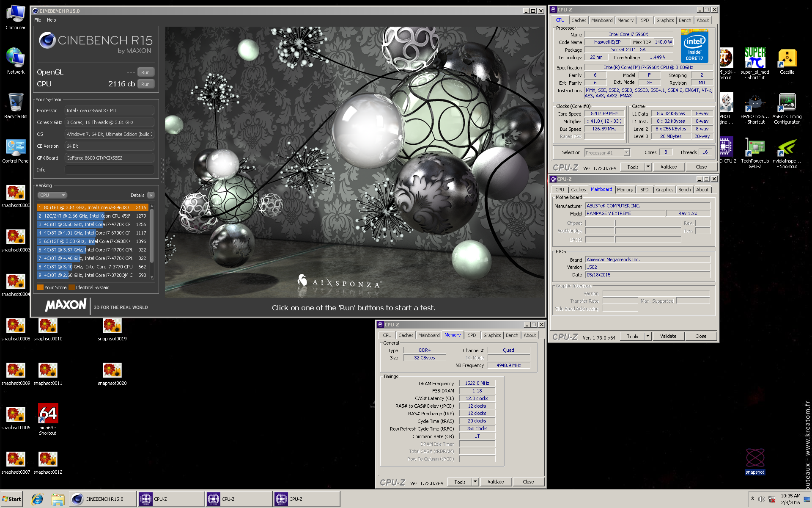Click Validate in the Memory CPU-Z window

pos(496,482)
